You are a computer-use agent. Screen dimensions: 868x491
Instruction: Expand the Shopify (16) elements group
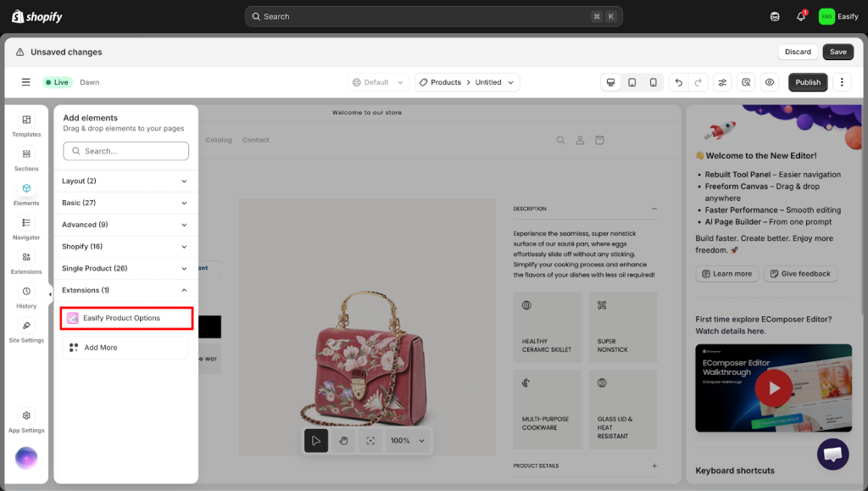tap(125, 247)
